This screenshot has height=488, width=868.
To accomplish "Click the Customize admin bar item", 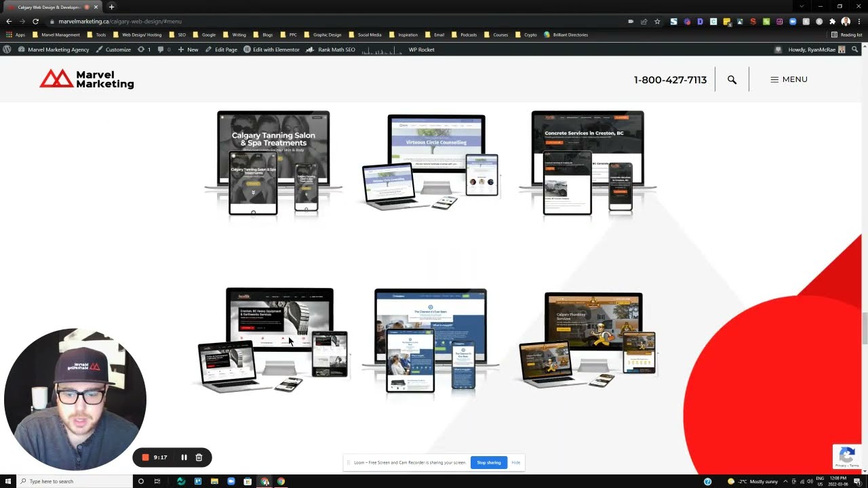I will 113,49.
